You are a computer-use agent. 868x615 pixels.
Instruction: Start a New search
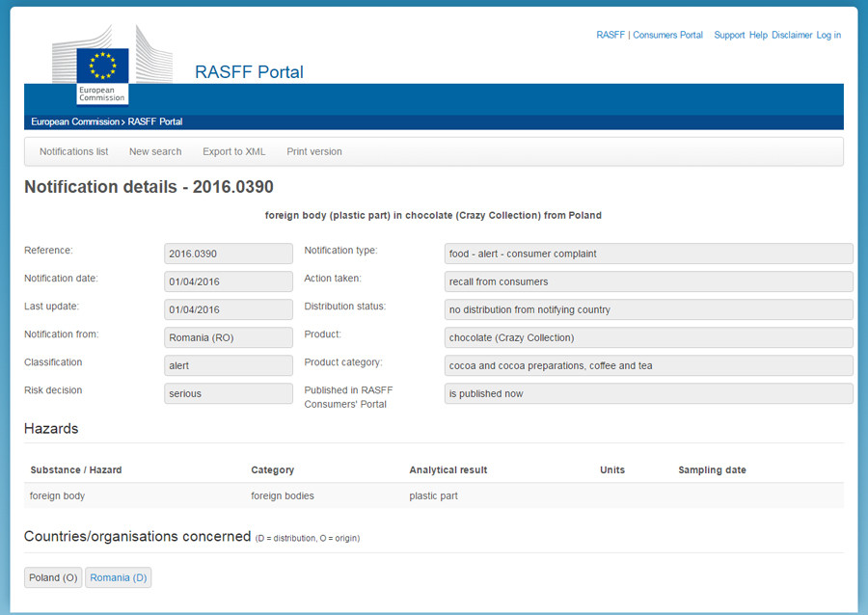pos(155,151)
